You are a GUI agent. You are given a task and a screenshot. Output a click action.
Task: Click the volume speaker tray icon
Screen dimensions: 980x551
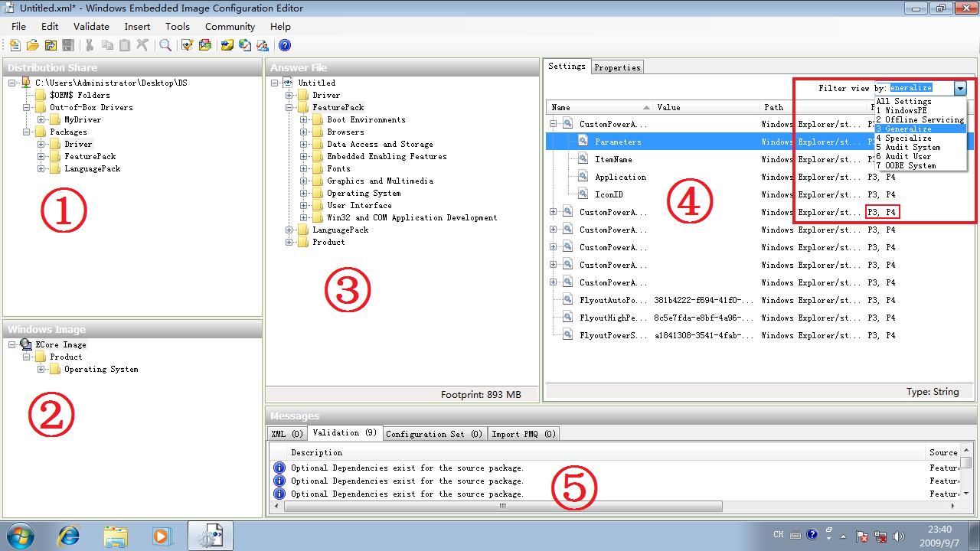(x=898, y=536)
